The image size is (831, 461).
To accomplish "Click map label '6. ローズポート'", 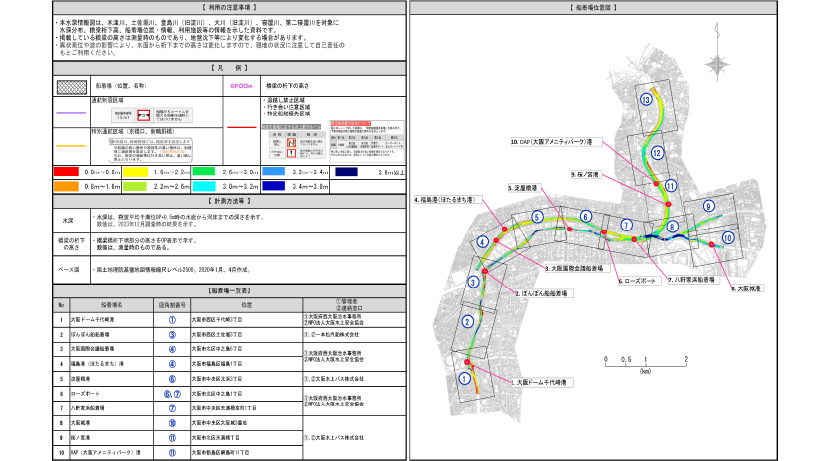I will [638, 281].
